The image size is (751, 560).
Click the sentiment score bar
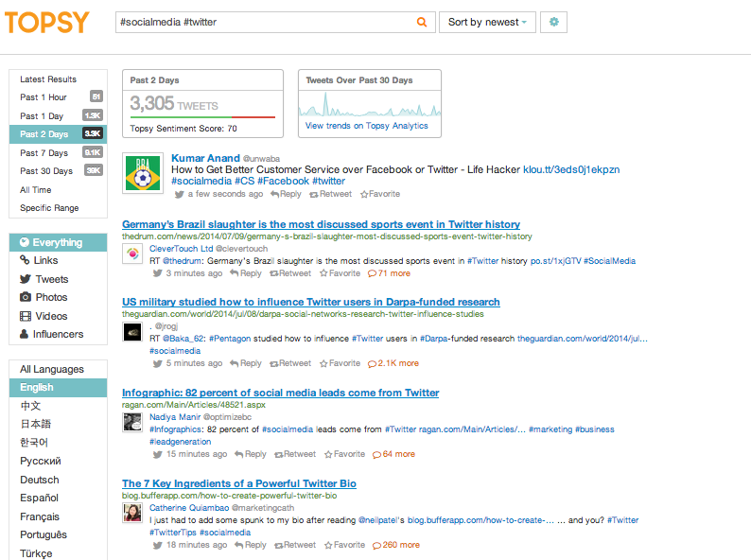[x=202, y=117]
